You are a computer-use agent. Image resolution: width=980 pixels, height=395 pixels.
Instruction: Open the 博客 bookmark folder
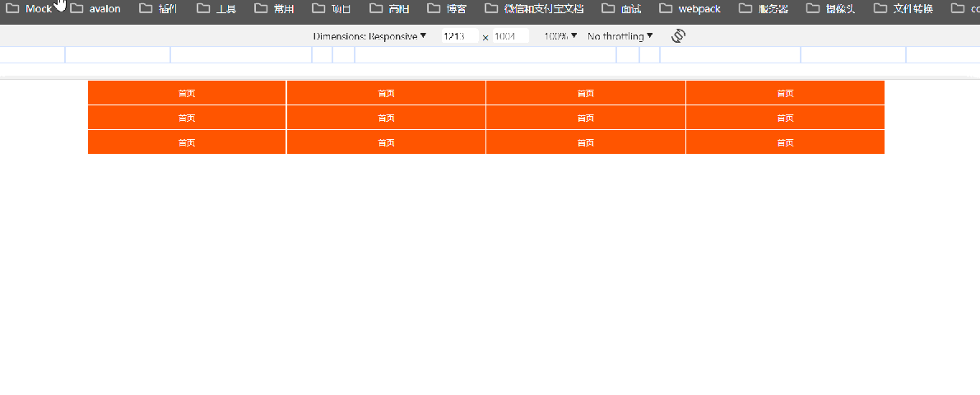pos(447,9)
